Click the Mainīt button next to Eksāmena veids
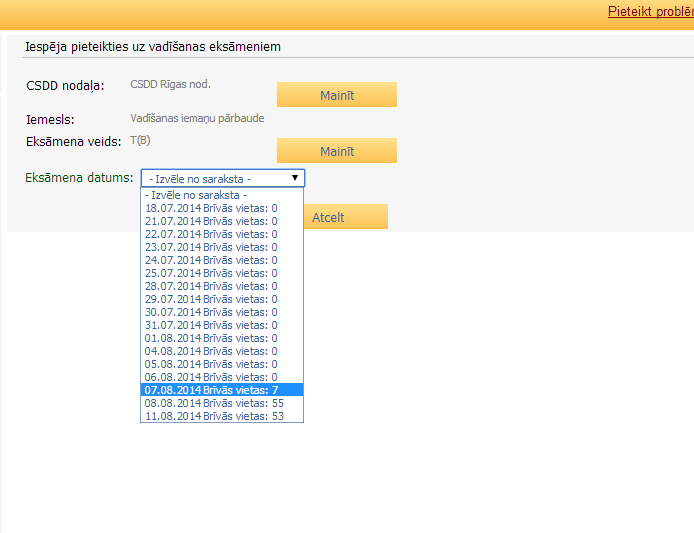 (x=337, y=151)
